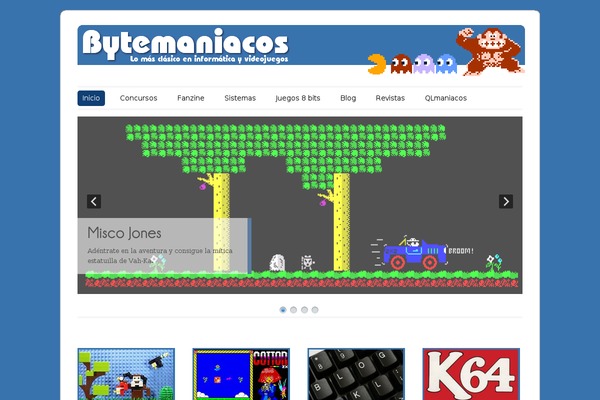
Task: Navigate to Juegos 8 bits
Action: pos(298,98)
